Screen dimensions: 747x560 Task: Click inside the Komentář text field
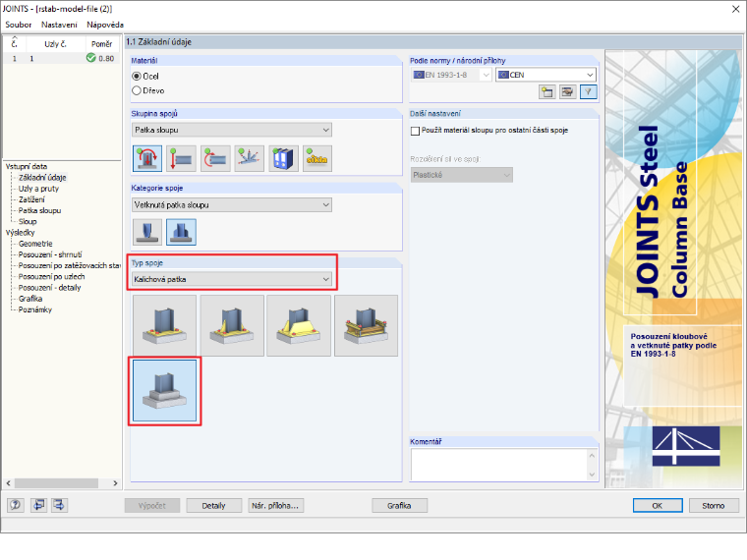498,465
